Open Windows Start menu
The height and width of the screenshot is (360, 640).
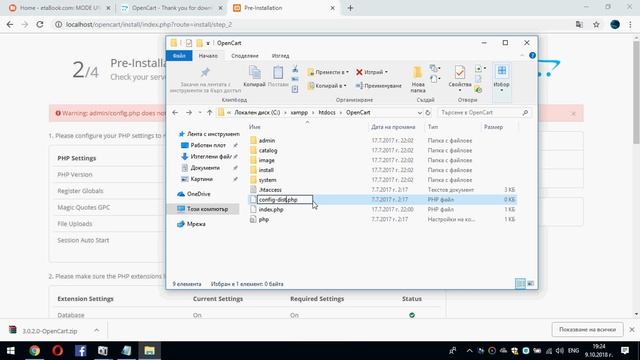(x=11, y=351)
